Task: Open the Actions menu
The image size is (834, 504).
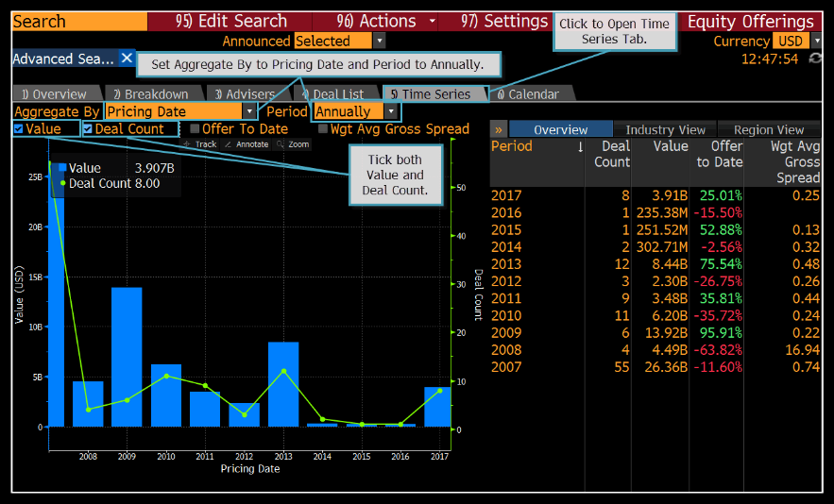Action: point(386,22)
